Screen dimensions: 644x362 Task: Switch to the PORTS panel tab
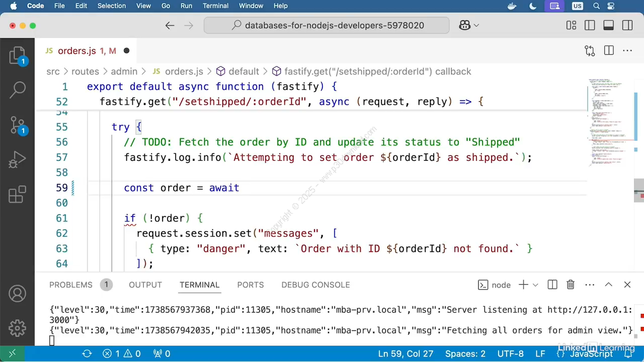(x=251, y=285)
